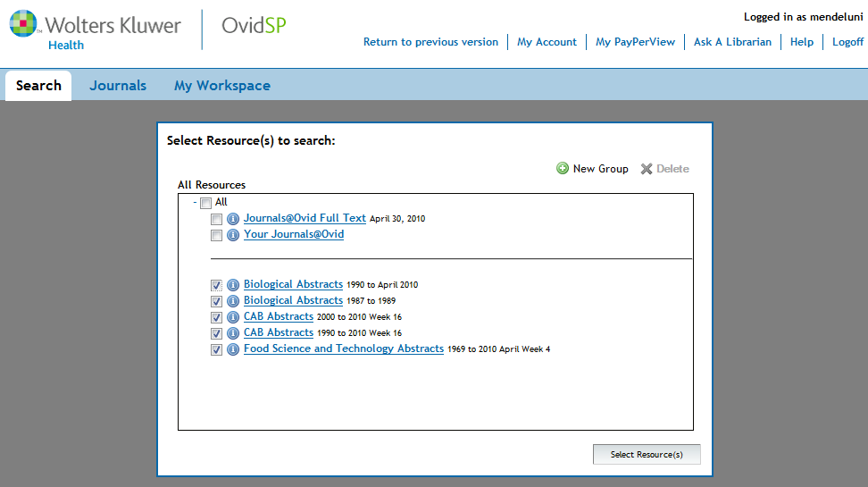868x487 pixels.
Task: Open info icon for CAB Abstracts 1990 to 2010
Action: coord(233,333)
